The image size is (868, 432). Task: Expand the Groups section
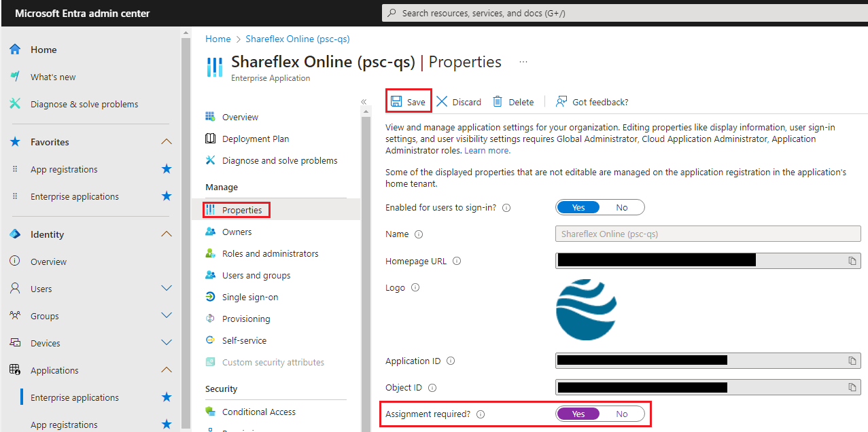click(167, 316)
